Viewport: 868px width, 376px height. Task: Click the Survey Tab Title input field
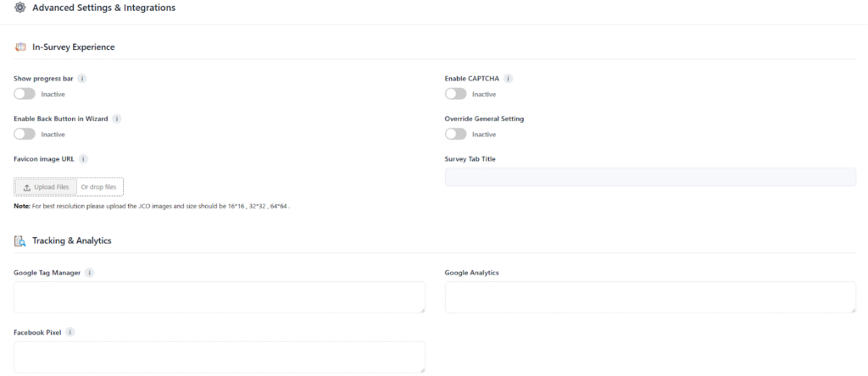pyautogui.click(x=650, y=176)
